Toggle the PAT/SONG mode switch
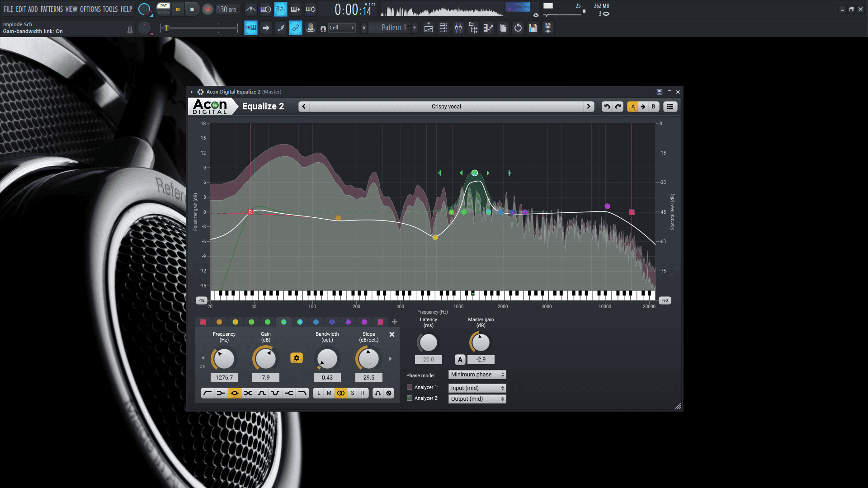 coord(164,9)
